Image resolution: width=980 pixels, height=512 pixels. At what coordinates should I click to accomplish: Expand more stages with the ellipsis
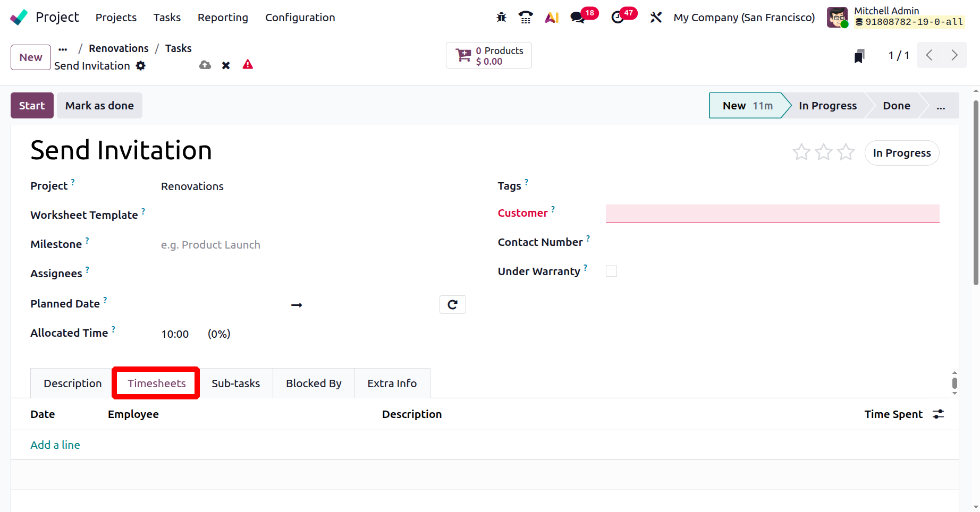941,106
